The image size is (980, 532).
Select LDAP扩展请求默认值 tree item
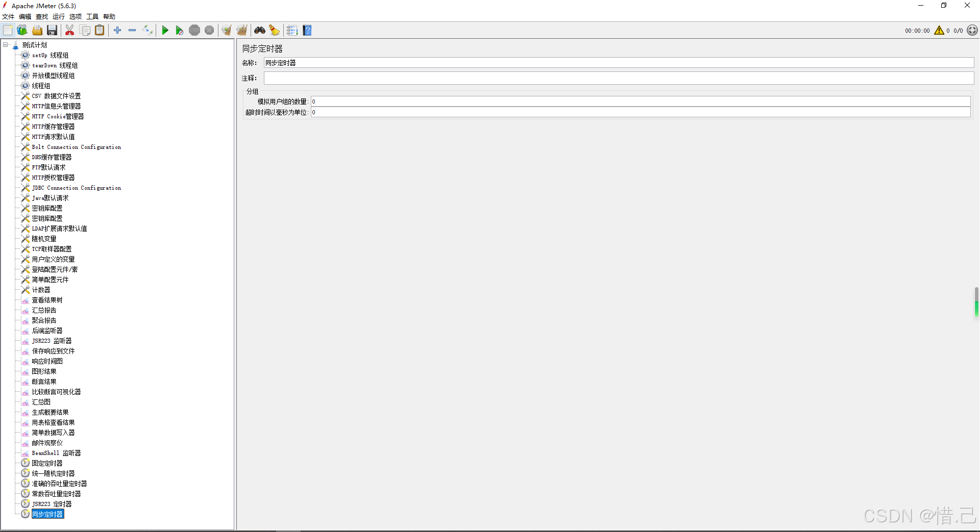click(x=59, y=229)
